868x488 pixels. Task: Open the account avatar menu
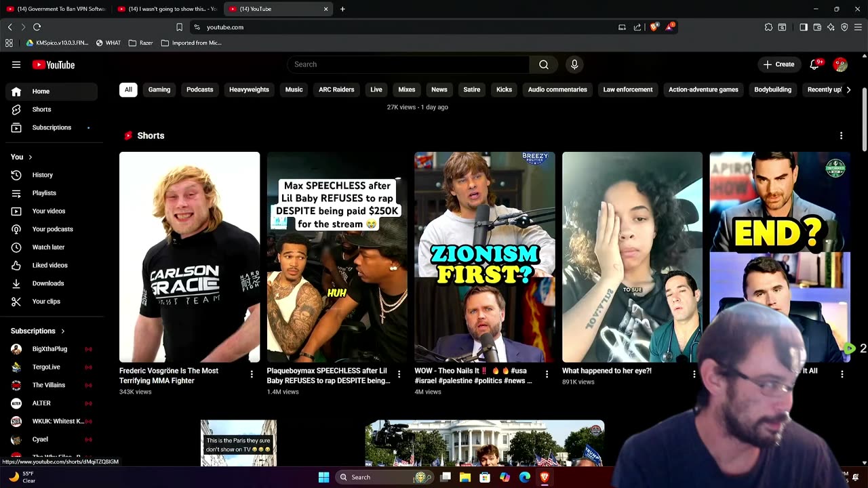[840, 64]
